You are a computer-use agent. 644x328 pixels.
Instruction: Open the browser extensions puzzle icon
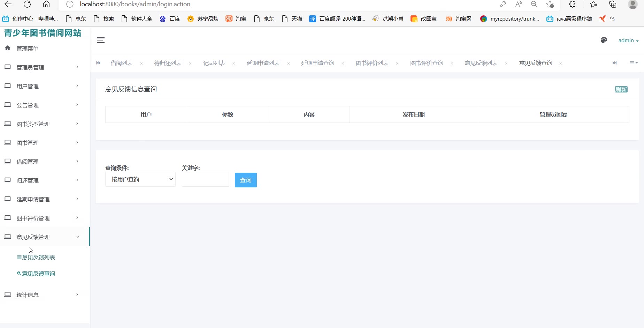[x=572, y=4]
